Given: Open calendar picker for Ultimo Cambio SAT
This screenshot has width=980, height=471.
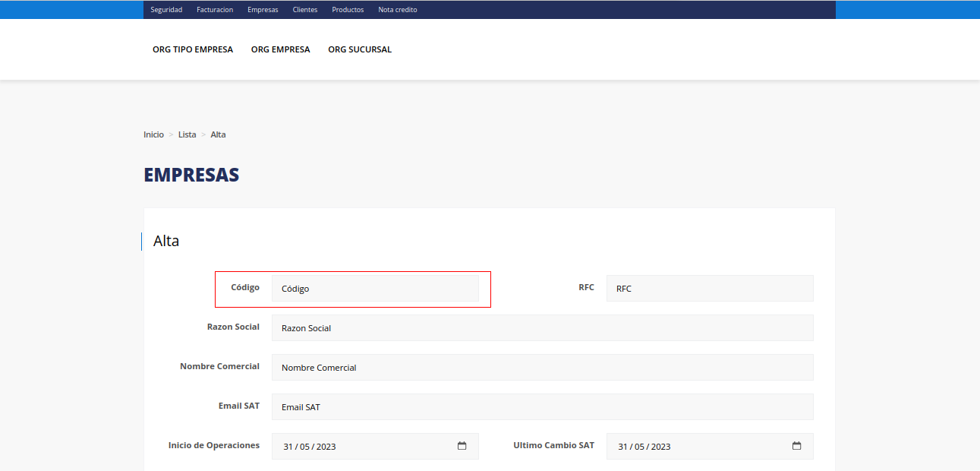Looking at the screenshot, I should 796,446.
